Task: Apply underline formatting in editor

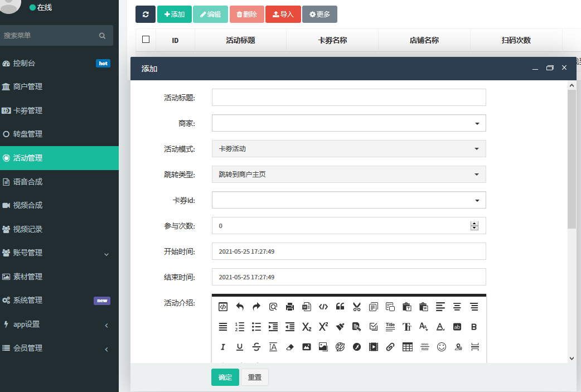Action: click(x=240, y=347)
